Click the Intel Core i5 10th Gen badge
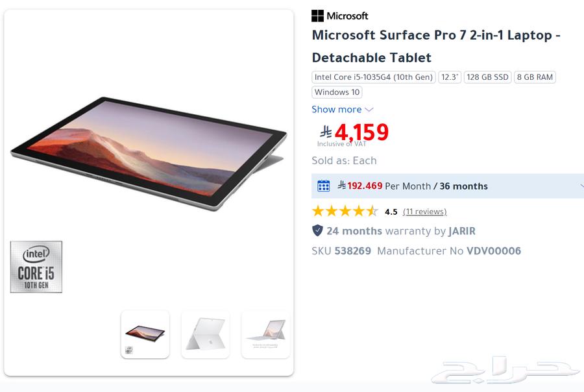This screenshot has height=392, width=584. pyautogui.click(x=36, y=267)
